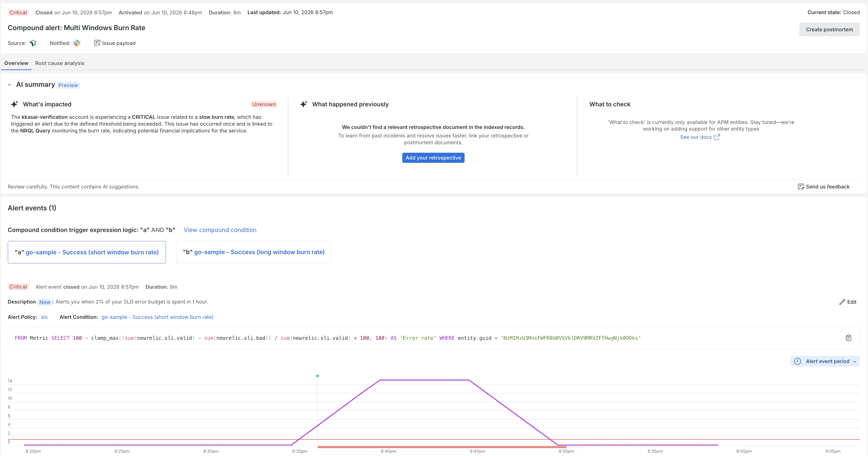Click the Preview badge next to AI summary
Image resolution: width=868 pixels, height=456 pixels.
(x=68, y=85)
